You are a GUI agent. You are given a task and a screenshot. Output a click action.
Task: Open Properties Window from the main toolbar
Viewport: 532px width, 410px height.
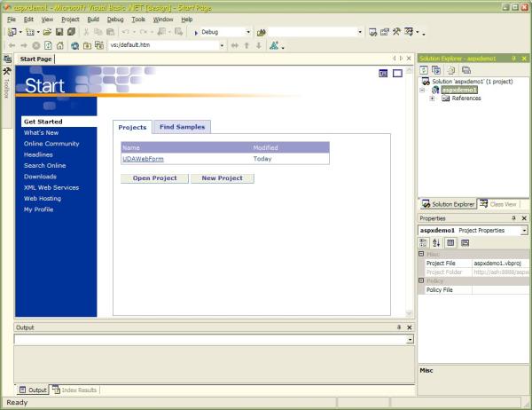click(x=385, y=32)
